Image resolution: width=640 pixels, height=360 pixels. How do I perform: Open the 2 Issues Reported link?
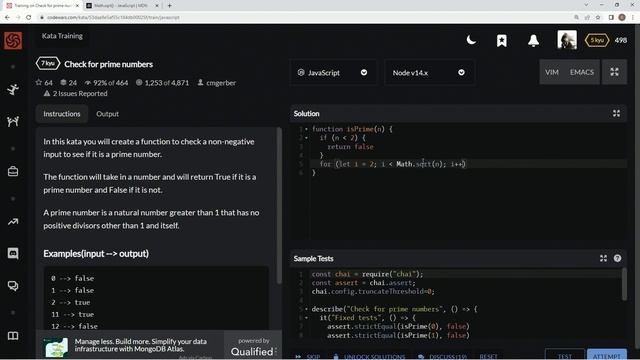click(x=76, y=93)
